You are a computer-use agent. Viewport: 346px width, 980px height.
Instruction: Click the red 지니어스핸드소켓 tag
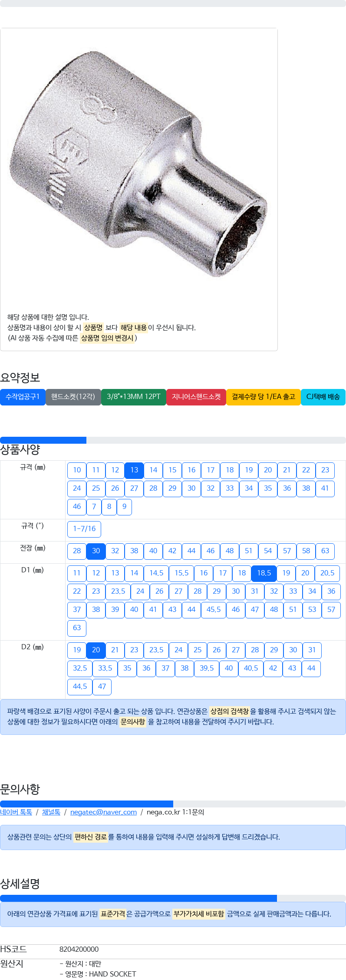click(x=196, y=397)
